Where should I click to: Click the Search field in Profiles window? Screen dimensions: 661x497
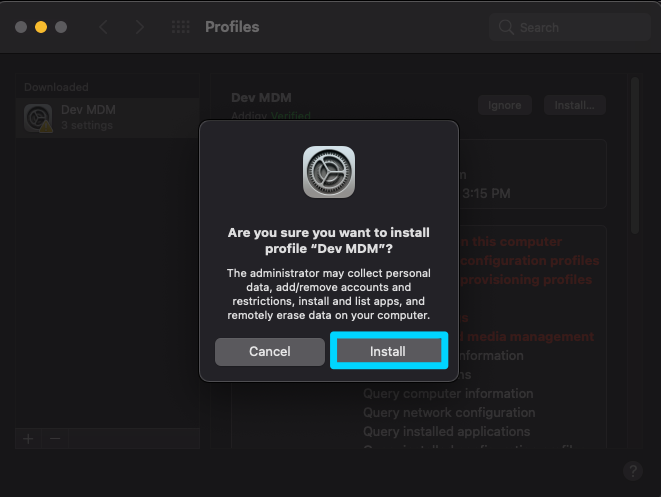[570, 27]
